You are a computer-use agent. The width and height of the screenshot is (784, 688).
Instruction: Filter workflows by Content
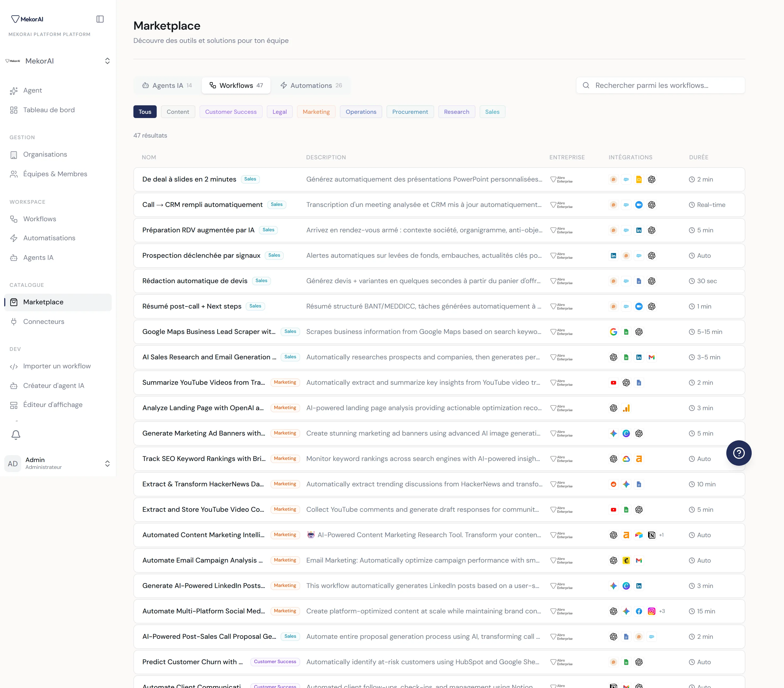click(x=178, y=112)
